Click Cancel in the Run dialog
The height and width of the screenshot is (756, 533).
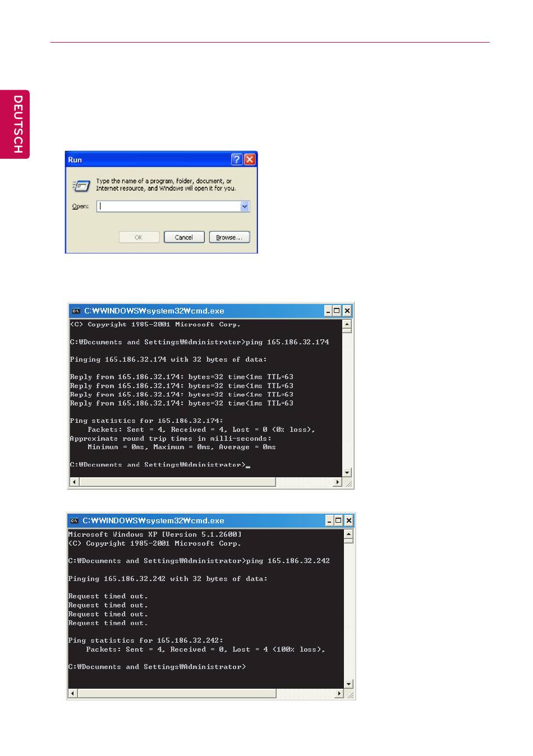(184, 237)
